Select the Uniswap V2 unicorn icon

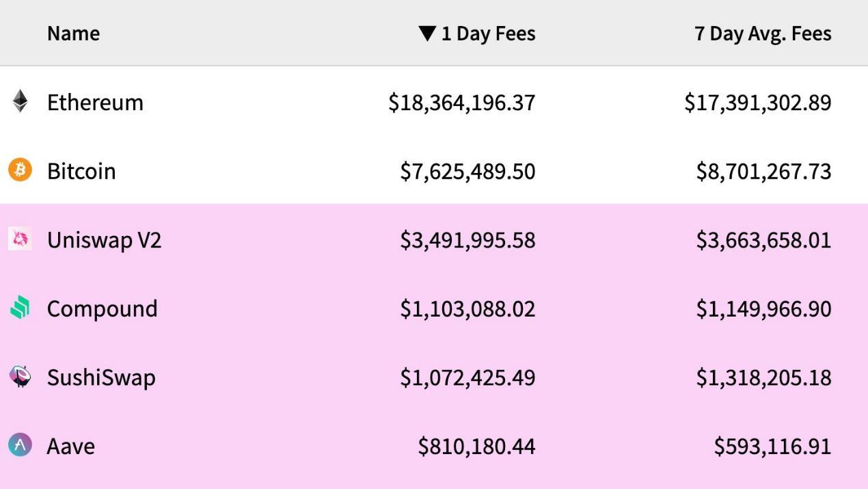click(20, 239)
